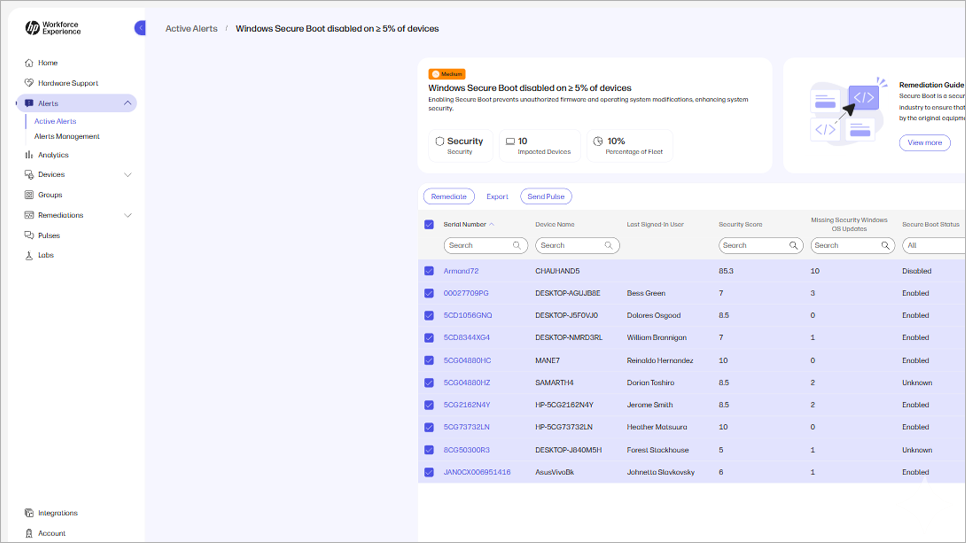Click the Account icon in the sidebar

[x=29, y=533]
